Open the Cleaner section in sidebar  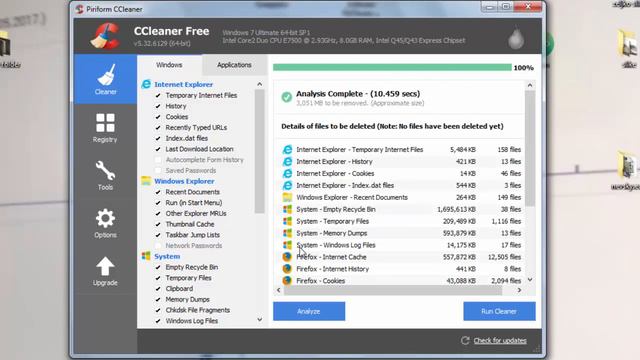[105, 79]
